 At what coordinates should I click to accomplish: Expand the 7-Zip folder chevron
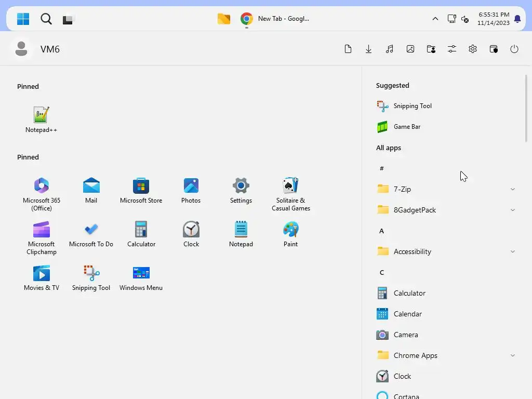[513, 189]
